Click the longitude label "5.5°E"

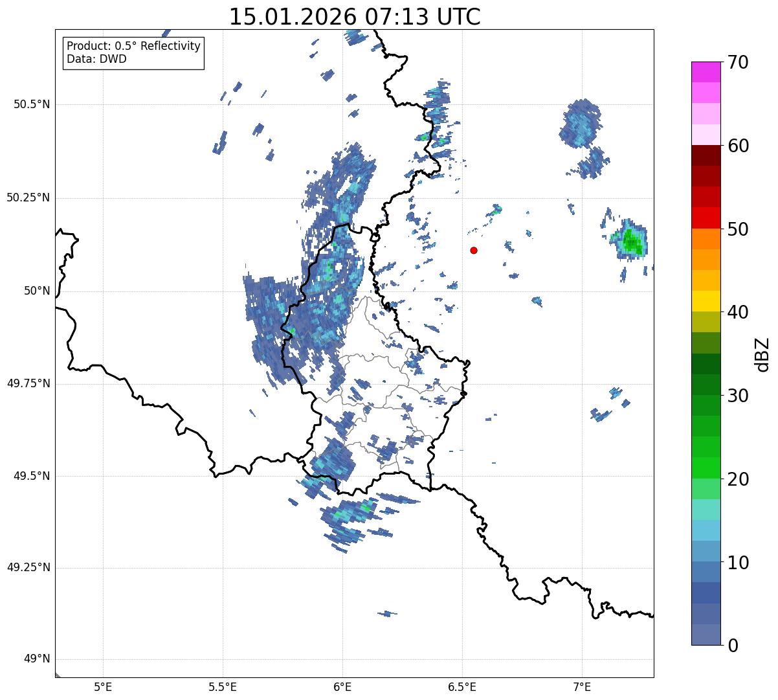click(223, 686)
